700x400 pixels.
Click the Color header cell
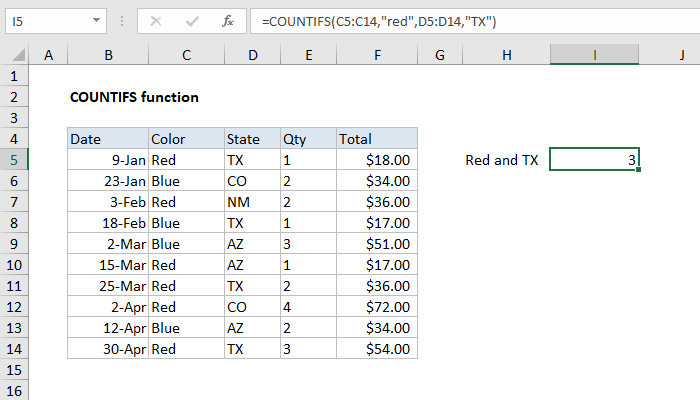click(x=185, y=138)
